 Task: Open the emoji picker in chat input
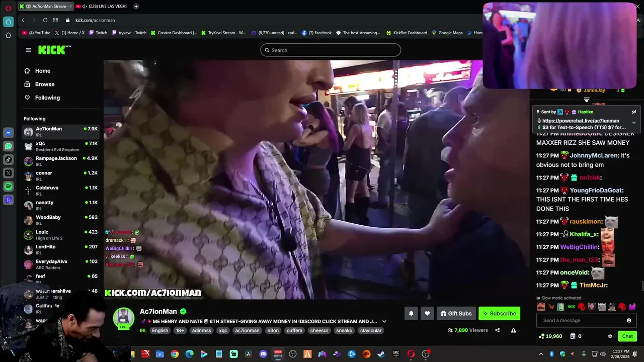pyautogui.click(x=628, y=320)
